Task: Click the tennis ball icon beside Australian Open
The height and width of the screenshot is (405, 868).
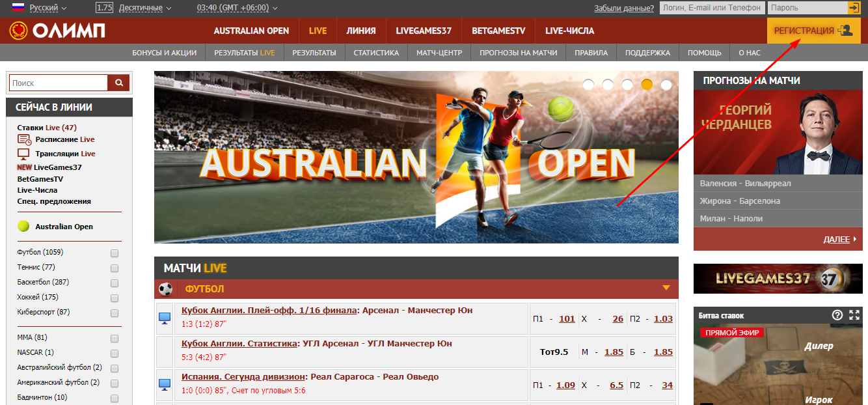Action: tap(24, 227)
